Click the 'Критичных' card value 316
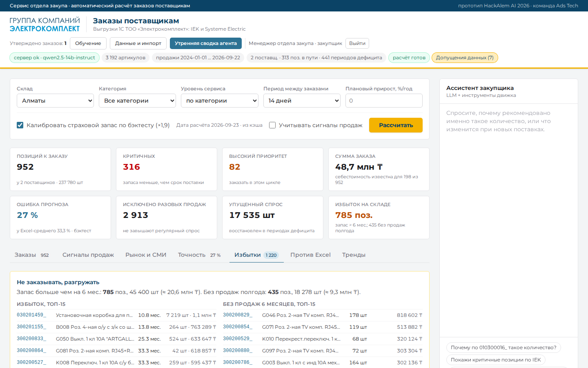 tap(131, 167)
